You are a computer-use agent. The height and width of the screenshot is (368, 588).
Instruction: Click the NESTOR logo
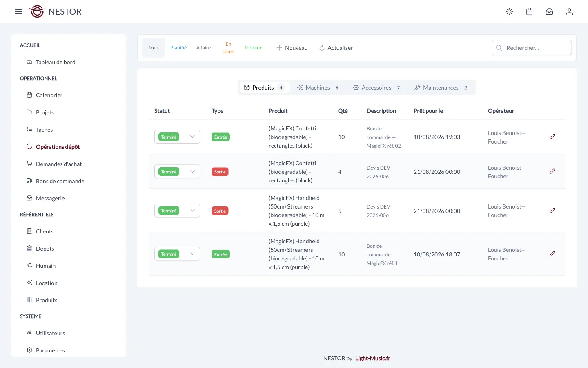coord(56,11)
